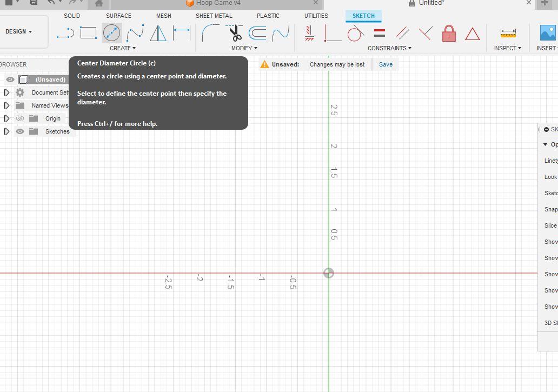Viewport: 558px width, 392px height.
Task: Apply the Parallel constraint icon
Action: click(x=402, y=33)
